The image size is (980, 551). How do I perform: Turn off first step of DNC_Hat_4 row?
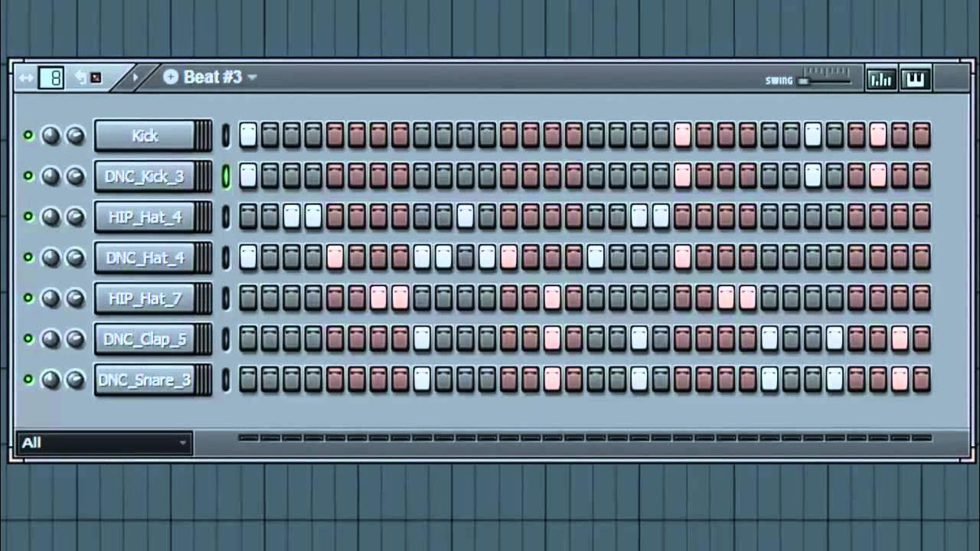pyautogui.click(x=248, y=257)
